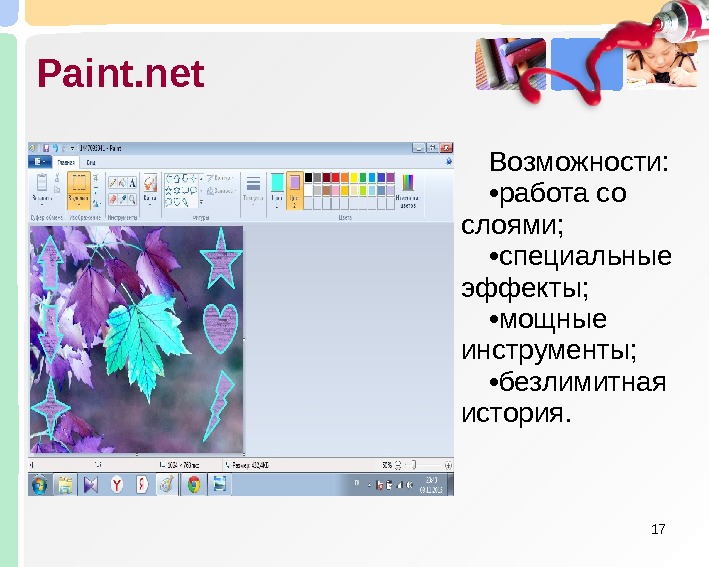Click the Save icon in Paint's quick access bar
This screenshot has height=567, width=709.
tap(46, 148)
